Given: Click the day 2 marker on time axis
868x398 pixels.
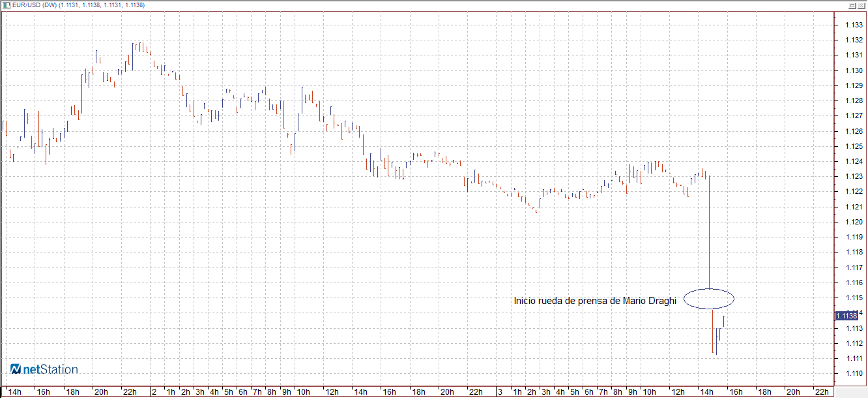Looking at the screenshot, I should [x=154, y=392].
